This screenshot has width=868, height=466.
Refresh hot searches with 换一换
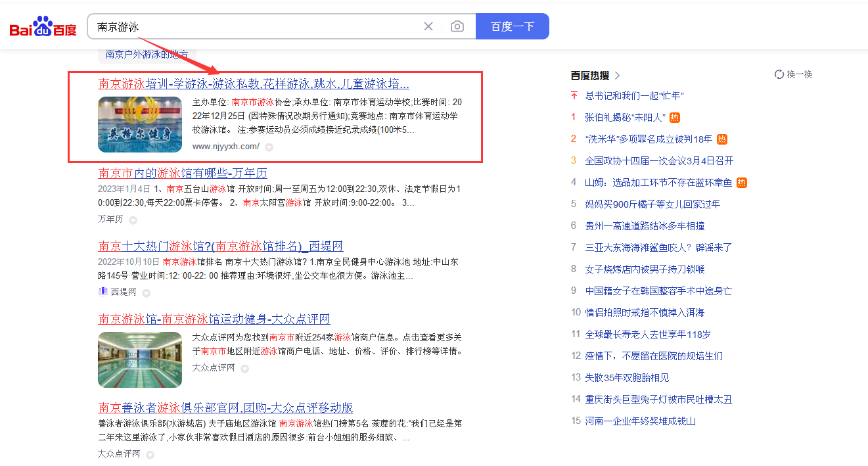pyautogui.click(x=794, y=74)
